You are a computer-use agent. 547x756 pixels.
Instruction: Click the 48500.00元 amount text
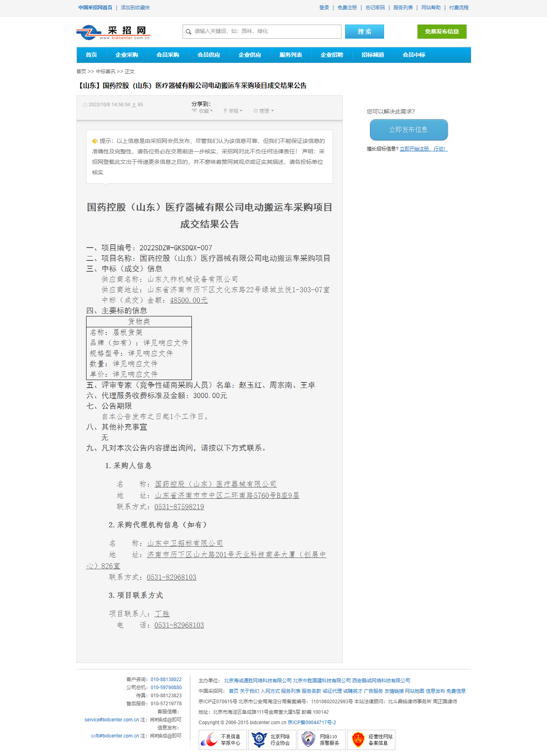(189, 300)
